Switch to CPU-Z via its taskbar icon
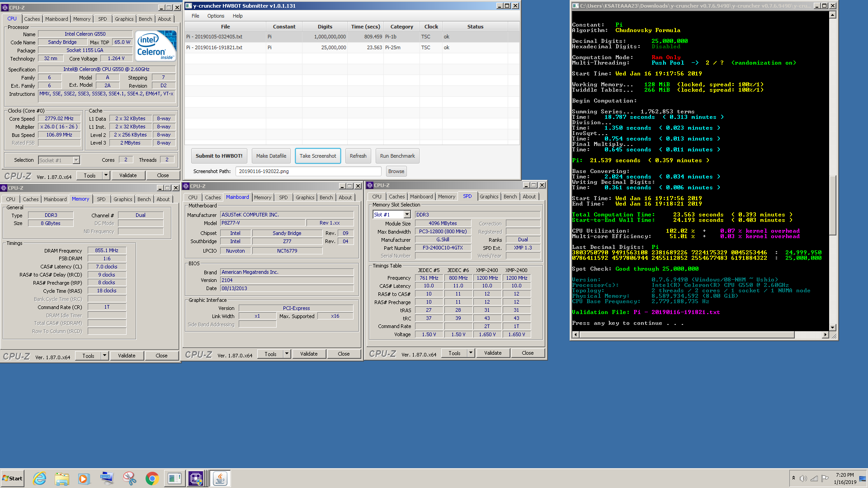Image resolution: width=868 pixels, height=488 pixels. click(x=196, y=479)
